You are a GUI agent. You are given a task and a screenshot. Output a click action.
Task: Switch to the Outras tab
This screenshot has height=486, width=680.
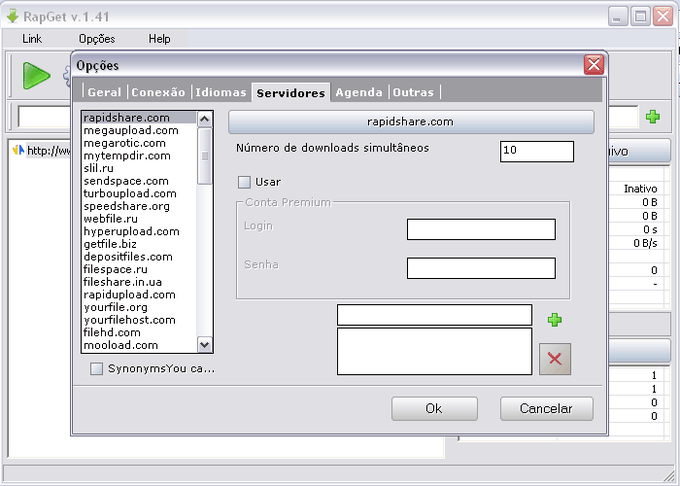(413, 92)
